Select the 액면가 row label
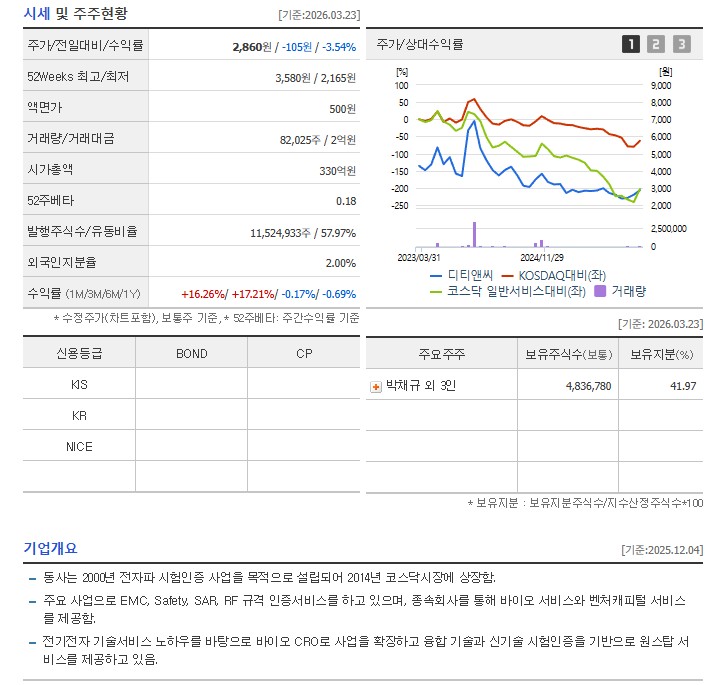This screenshot has width=718, height=685. (44, 107)
